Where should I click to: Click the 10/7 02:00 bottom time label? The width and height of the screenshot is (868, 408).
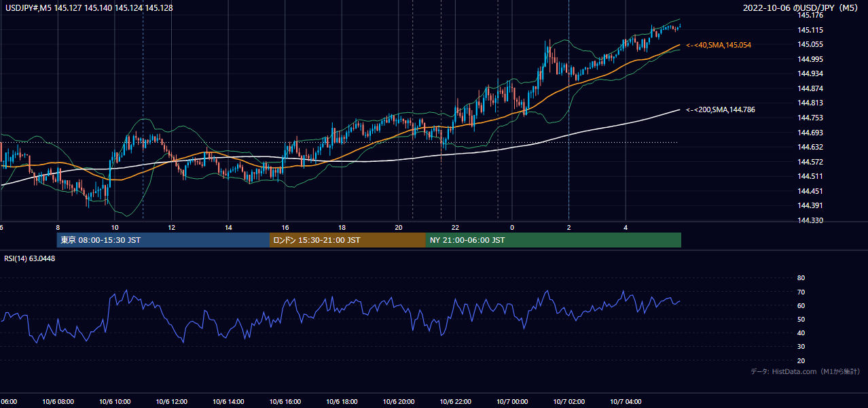pyautogui.click(x=569, y=402)
